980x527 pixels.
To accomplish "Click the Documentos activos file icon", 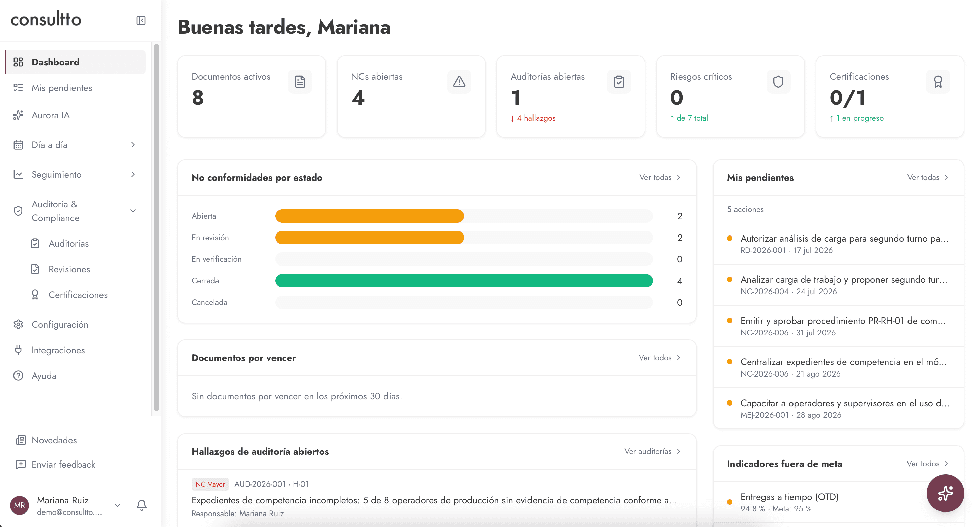I will (x=300, y=81).
